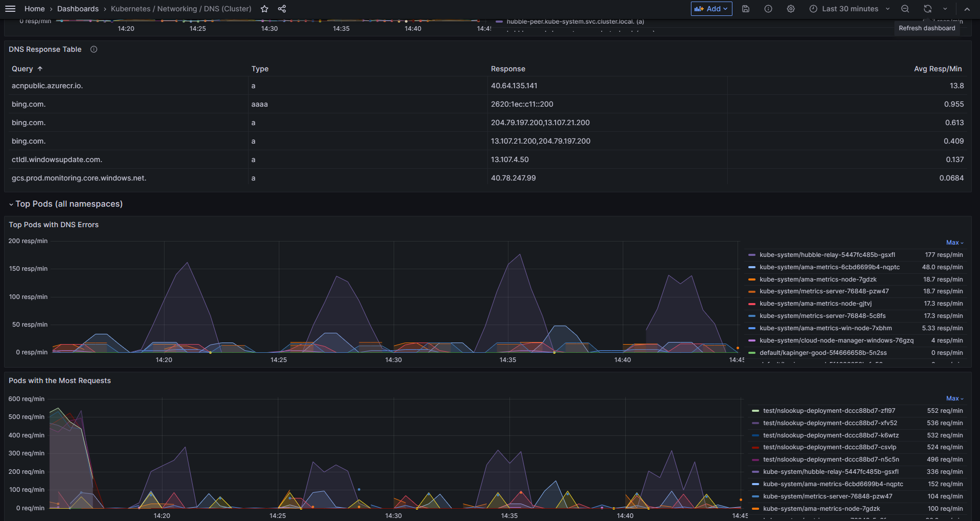The image size is (980, 521).
Task: Save the dashboard with disk icon
Action: 746,9
